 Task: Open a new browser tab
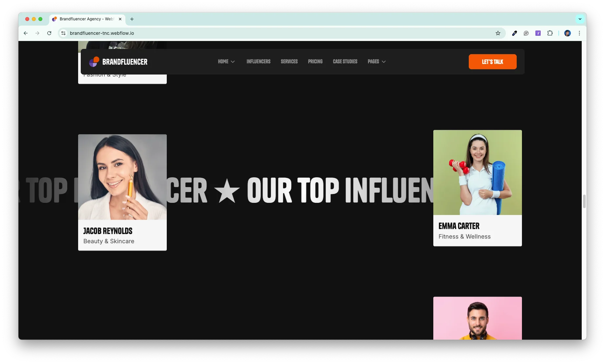pyautogui.click(x=132, y=19)
